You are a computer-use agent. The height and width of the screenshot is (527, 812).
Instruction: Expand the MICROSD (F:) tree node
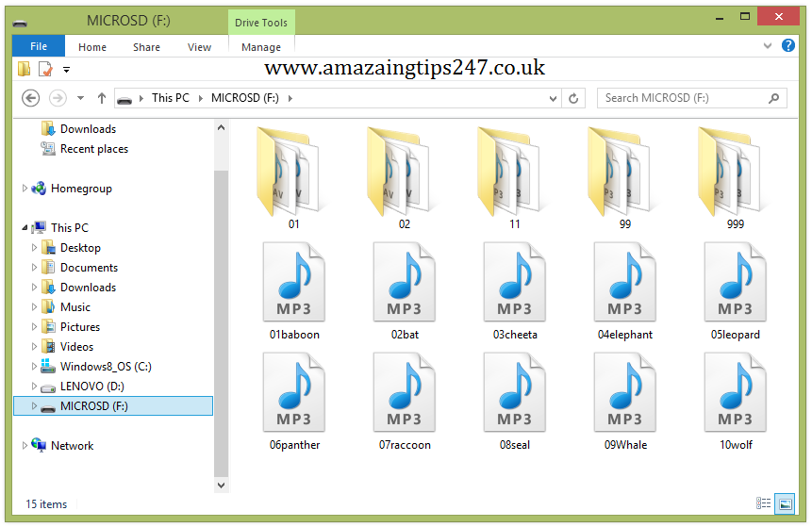[x=34, y=406]
